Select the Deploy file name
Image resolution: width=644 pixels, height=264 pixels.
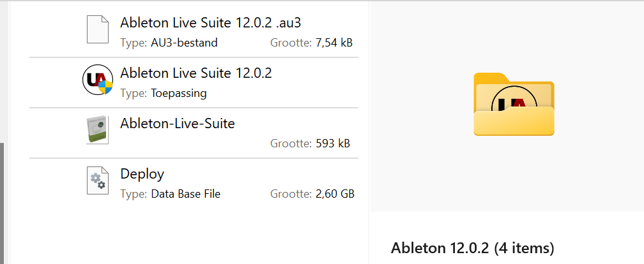tap(142, 174)
